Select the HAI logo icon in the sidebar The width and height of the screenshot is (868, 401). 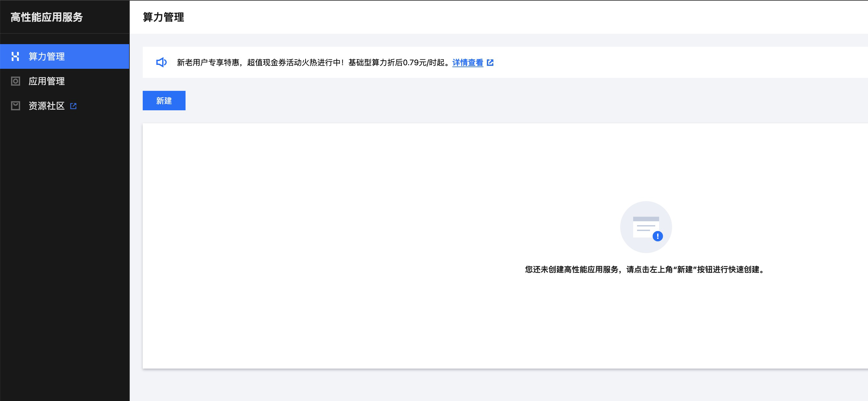click(16, 56)
